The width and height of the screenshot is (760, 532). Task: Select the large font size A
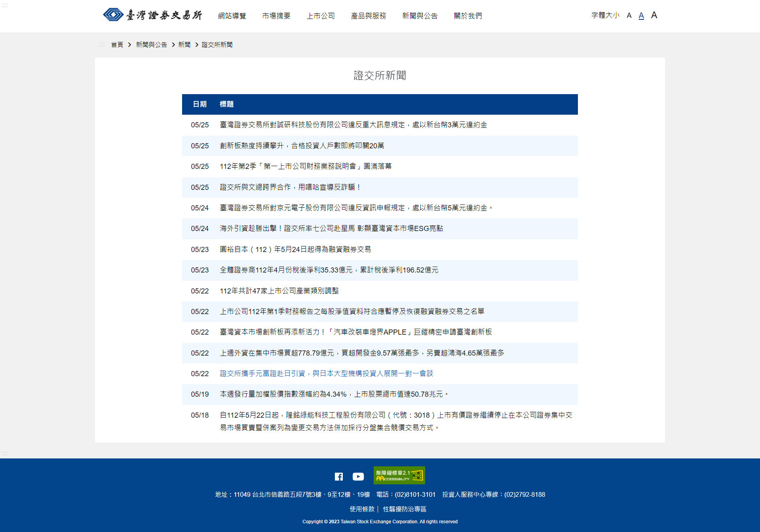point(654,15)
